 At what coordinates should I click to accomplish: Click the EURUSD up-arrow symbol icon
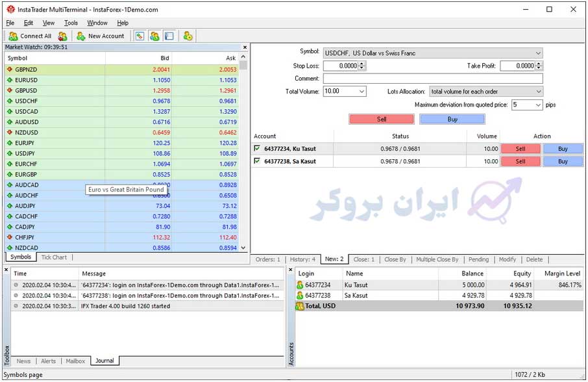click(x=10, y=80)
